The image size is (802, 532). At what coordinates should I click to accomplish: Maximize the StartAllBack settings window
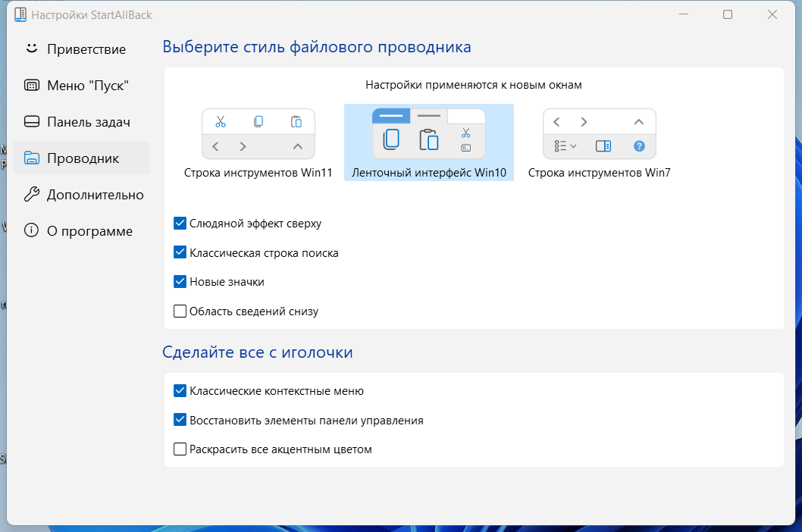728,15
